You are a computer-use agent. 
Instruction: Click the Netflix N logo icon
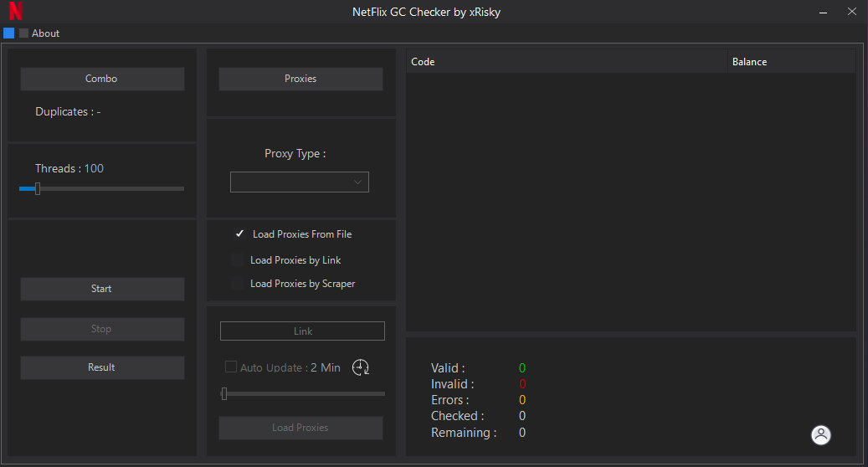16,11
